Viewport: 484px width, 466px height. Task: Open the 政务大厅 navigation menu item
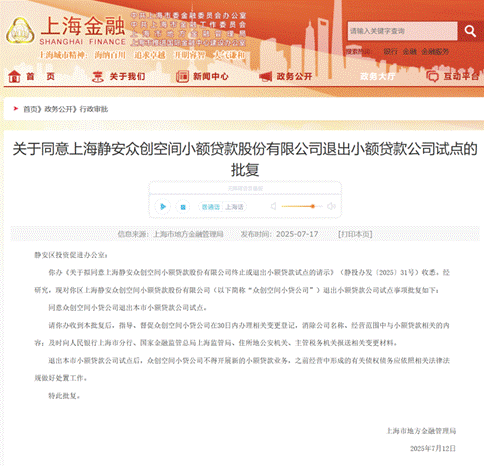pos(378,76)
